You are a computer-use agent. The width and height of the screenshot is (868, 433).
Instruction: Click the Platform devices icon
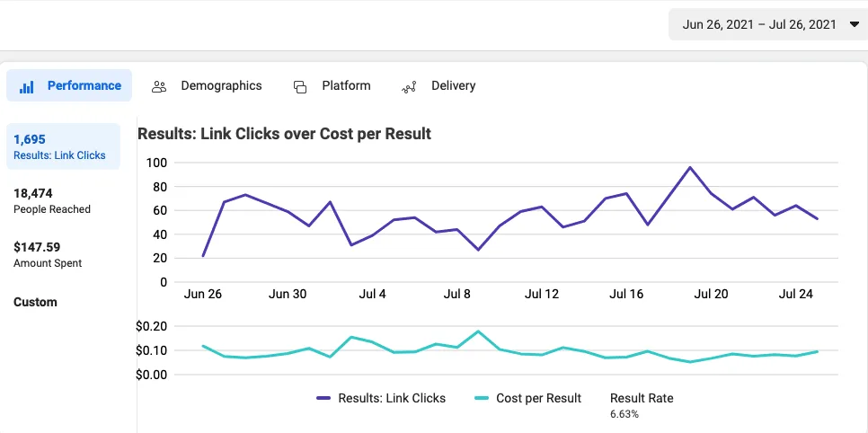tap(300, 86)
